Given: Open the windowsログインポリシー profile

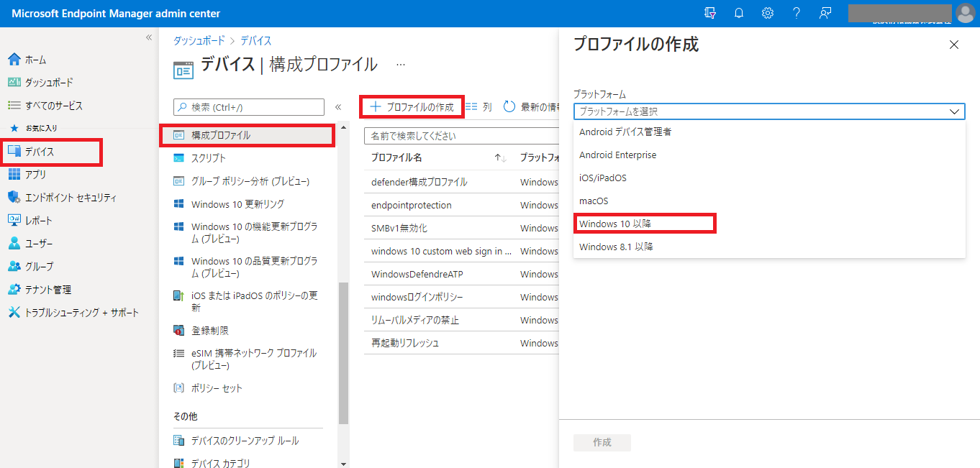Looking at the screenshot, I should click(x=417, y=297).
